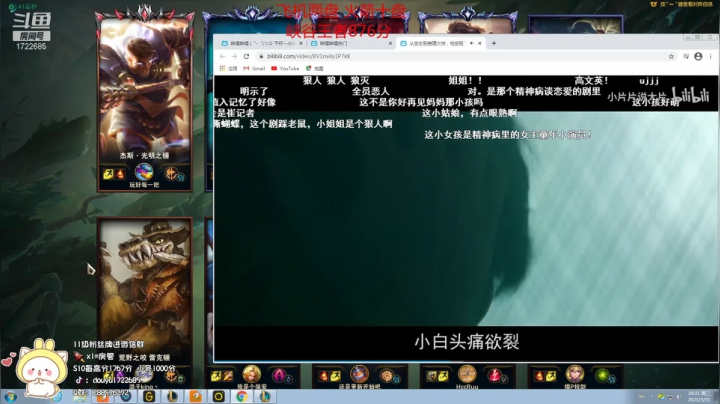The image size is (720, 404).
Task: Click the lock icon in address bar
Action: point(261,56)
